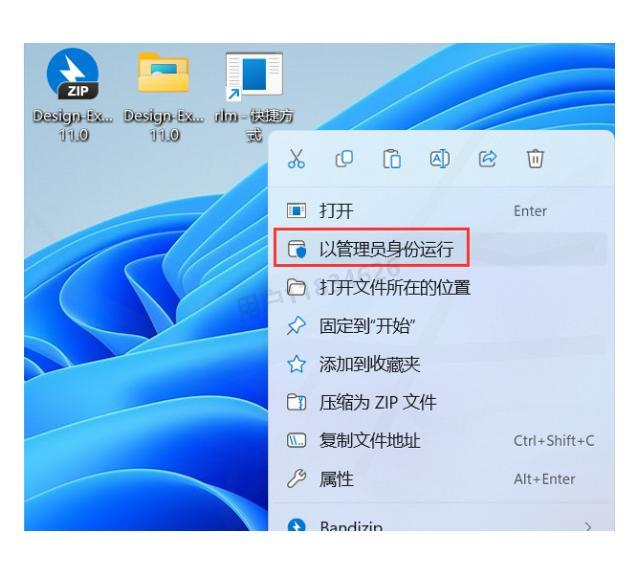637x574 pixels.
Task: Expand the Bandizip submenu arrow
Action: [588, 526]
